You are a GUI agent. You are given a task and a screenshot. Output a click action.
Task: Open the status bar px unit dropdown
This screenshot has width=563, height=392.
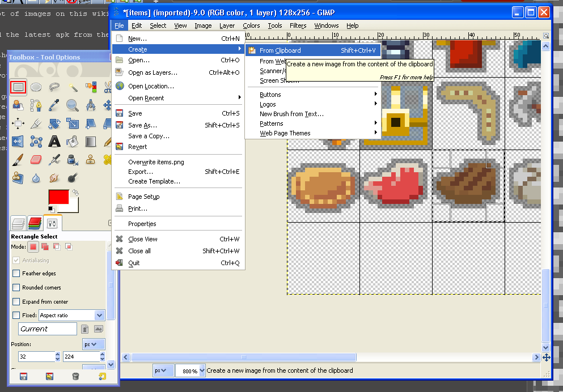(163, 370)
